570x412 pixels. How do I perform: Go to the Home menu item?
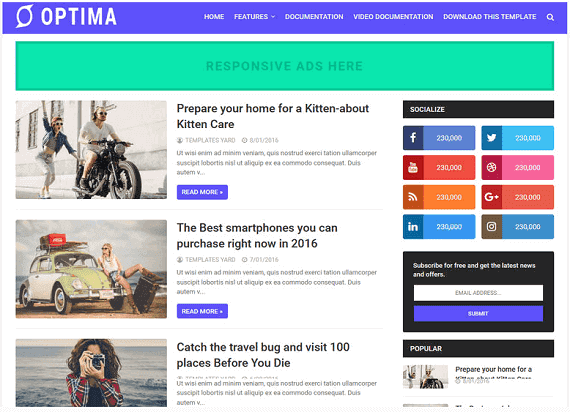(214, 17)
